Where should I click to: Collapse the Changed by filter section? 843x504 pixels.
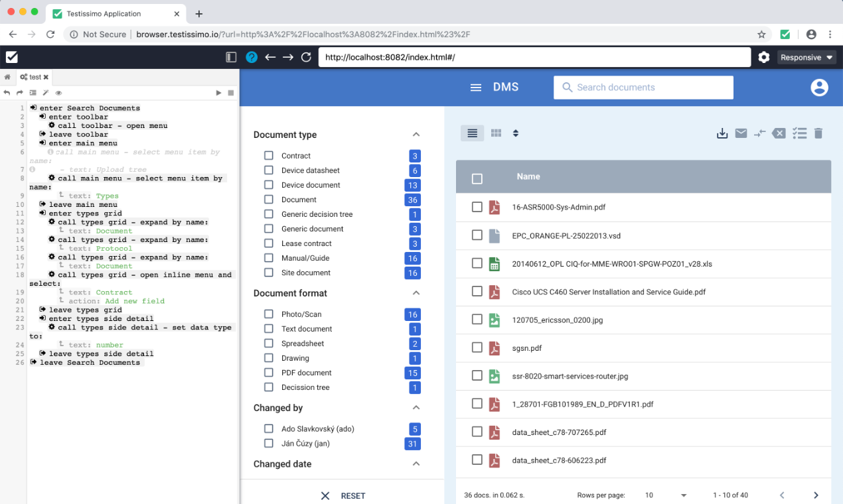[x=416, y=407]
